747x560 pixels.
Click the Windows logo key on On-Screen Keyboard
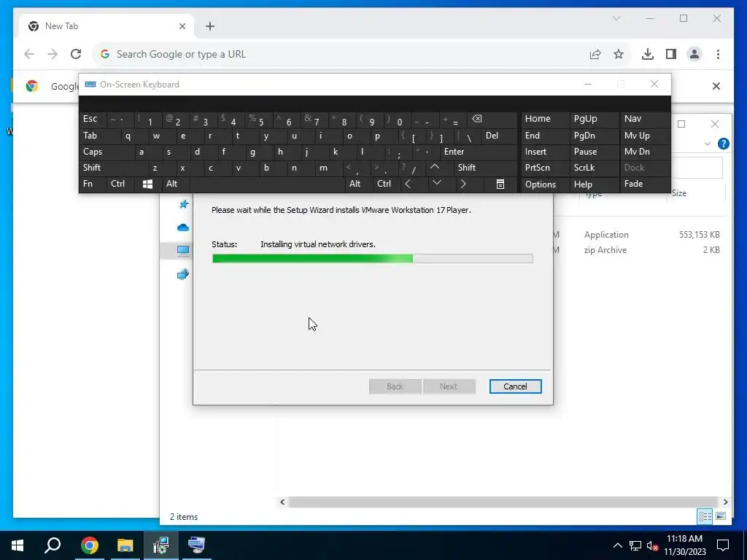coord(147,184)
